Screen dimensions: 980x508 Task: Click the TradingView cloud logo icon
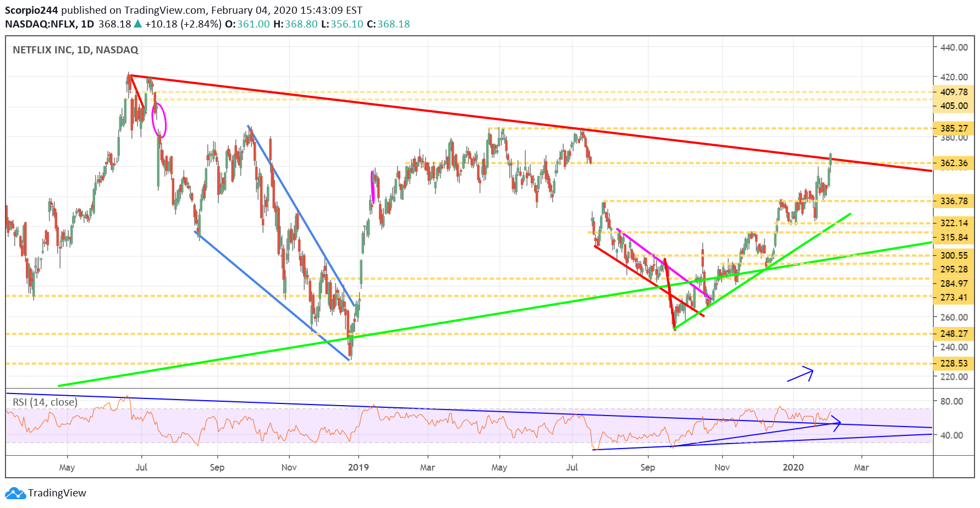coord(15,493)
